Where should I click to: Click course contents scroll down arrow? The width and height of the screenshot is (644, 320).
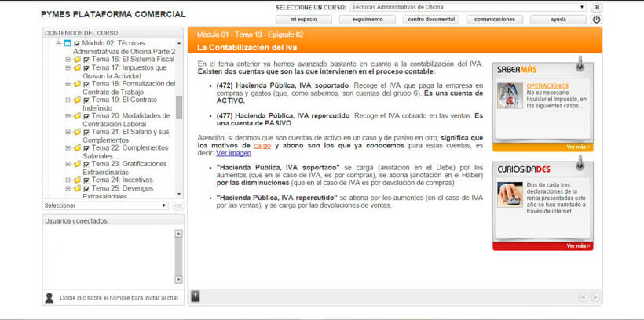179,194
